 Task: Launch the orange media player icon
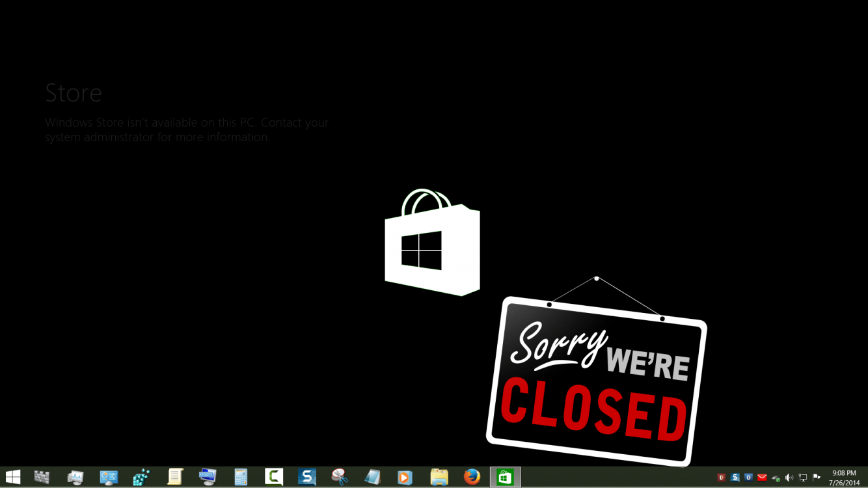click(405, 477)
